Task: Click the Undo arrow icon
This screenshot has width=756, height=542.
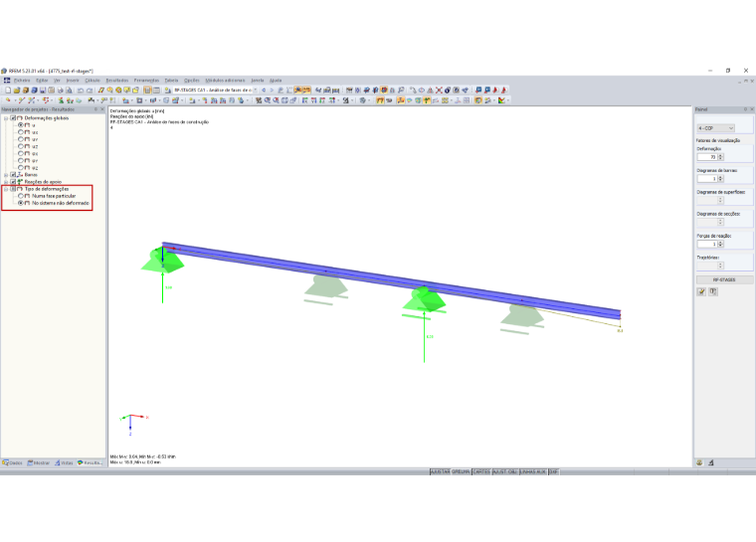Action: 80,90
